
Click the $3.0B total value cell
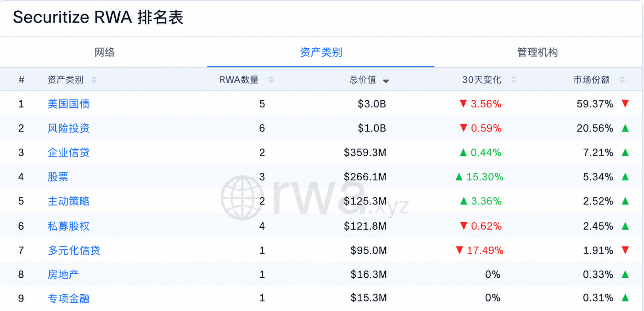click(x=372, y=104)
